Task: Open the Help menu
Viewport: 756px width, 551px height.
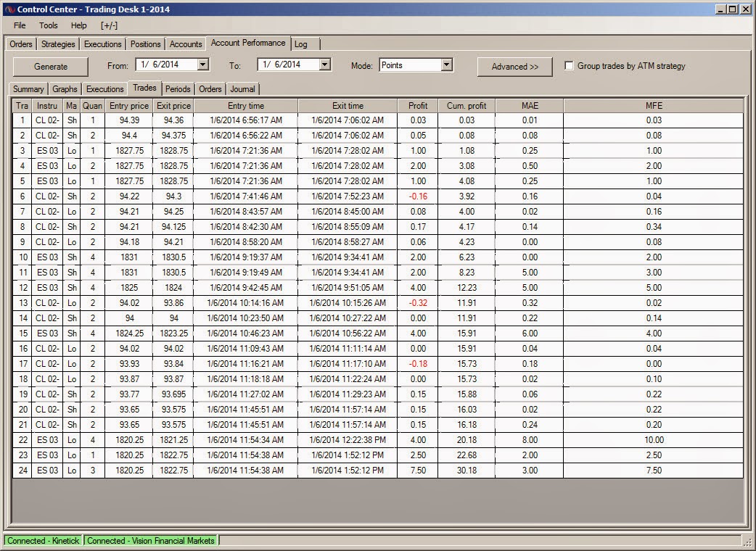Action: point(78,25)
